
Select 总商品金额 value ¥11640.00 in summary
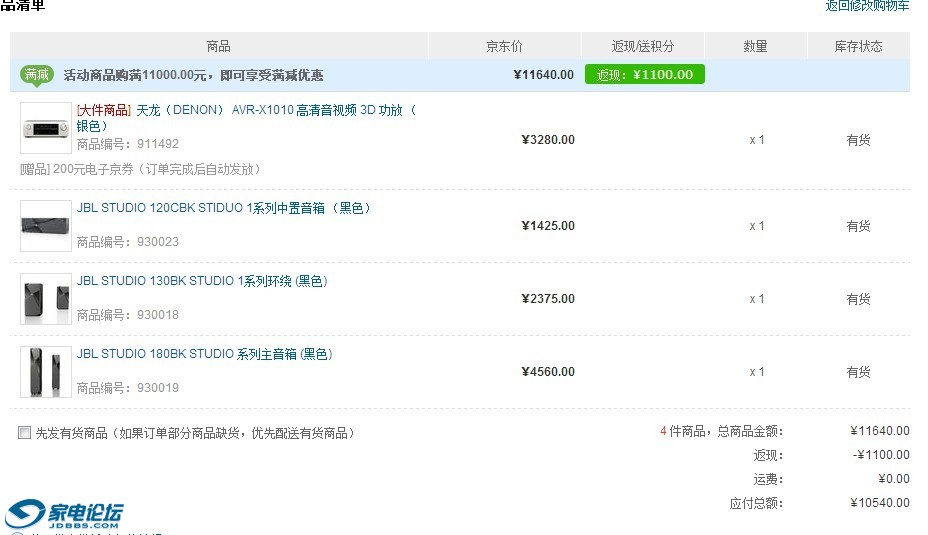879,431
